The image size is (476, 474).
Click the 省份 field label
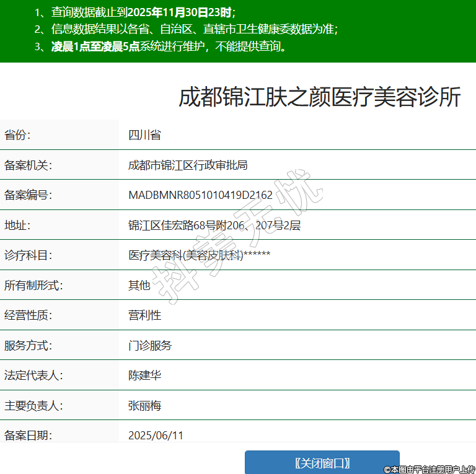17,135
